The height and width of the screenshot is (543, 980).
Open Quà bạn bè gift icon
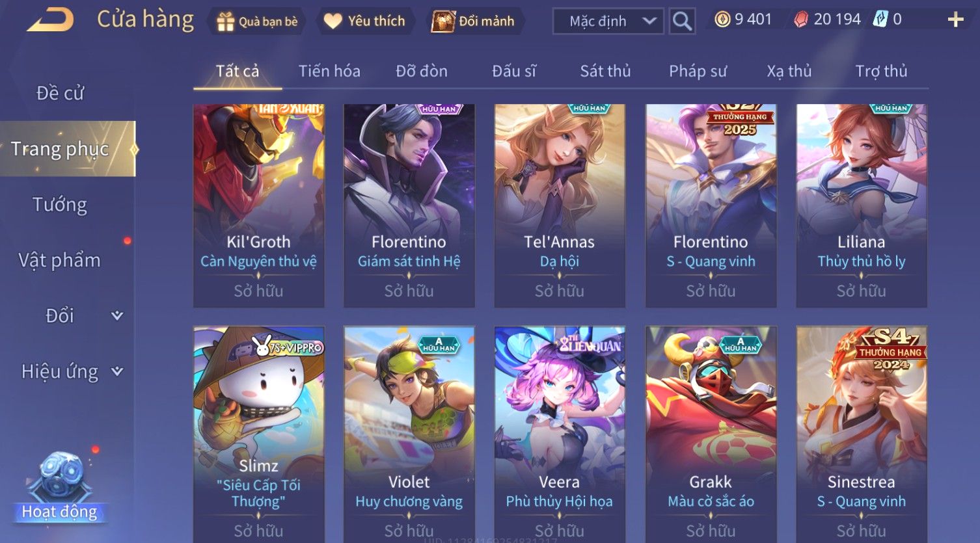(x=225, y=22)
